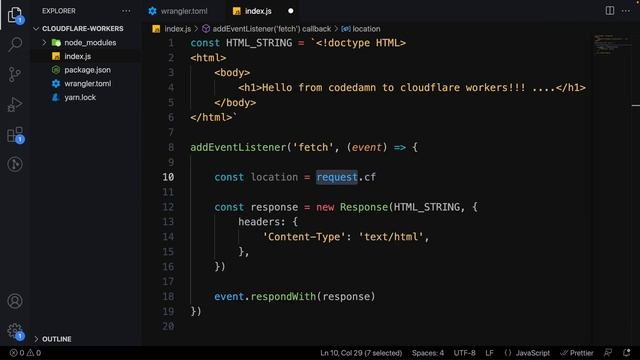The image size is (640, 360).
Task: Click the 'fetch' string on line 8
Action: (313, 147)
